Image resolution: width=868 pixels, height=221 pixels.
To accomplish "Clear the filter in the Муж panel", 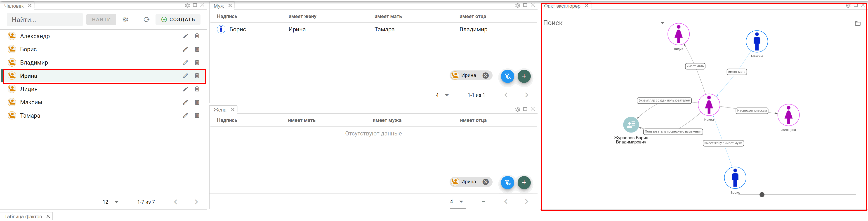I will tap(507, 76).
